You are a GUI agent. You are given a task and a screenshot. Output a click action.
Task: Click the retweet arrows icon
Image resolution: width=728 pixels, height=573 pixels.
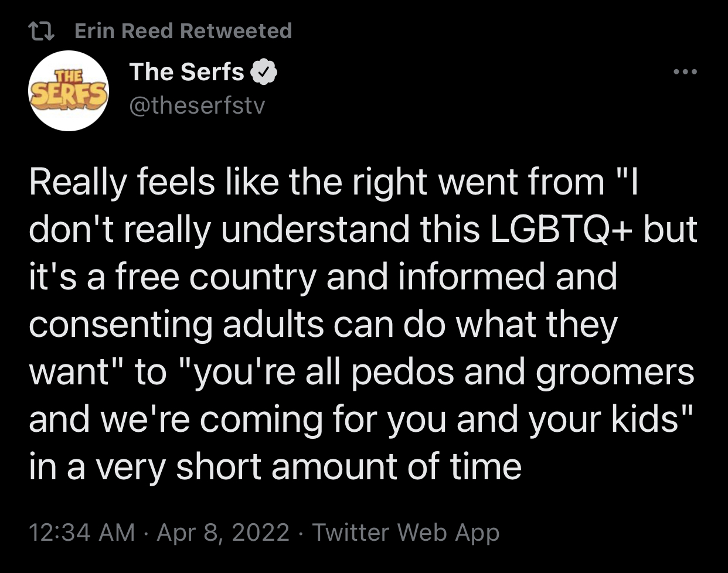click(x=42, y=31)
